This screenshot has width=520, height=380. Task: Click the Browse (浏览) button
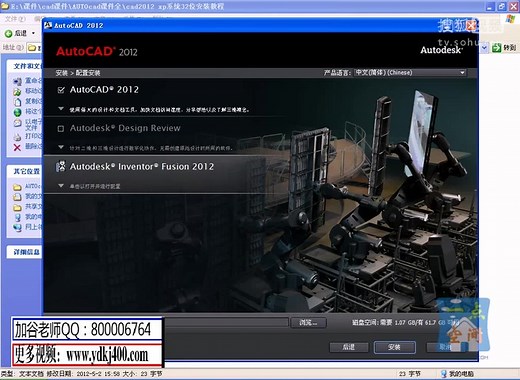point(308,322)
